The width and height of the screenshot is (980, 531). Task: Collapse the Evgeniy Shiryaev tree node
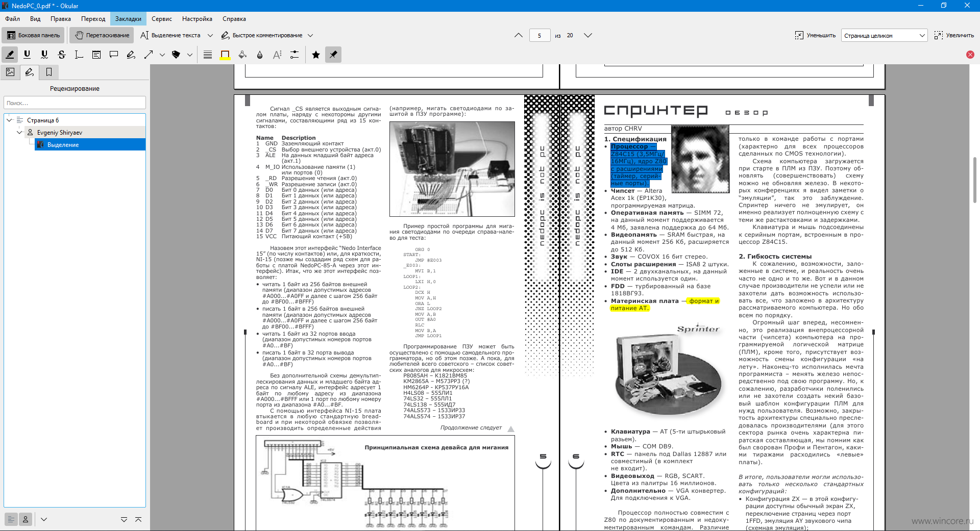[19, 133]
